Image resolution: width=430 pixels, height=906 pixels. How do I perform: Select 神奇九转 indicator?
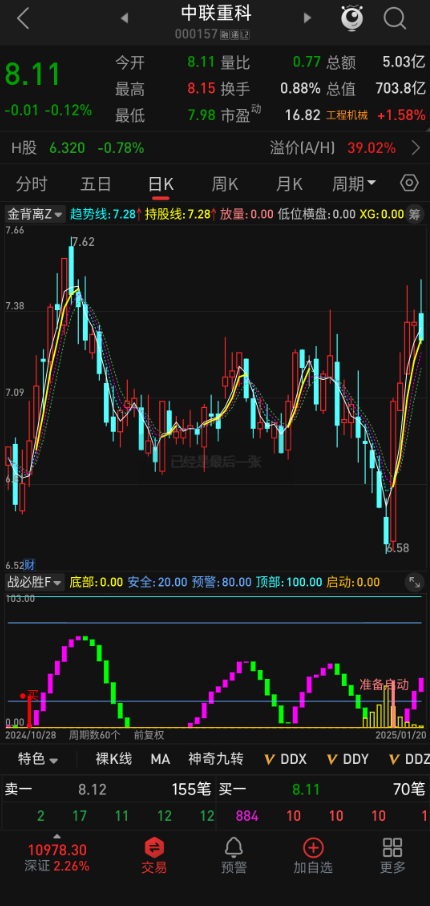click(216, 759)
